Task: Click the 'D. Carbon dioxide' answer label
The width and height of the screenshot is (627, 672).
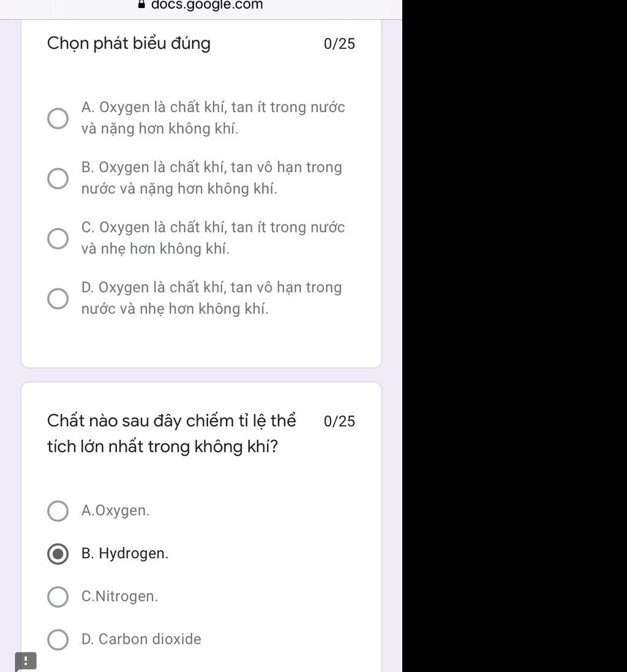Action: pos(141,639)
